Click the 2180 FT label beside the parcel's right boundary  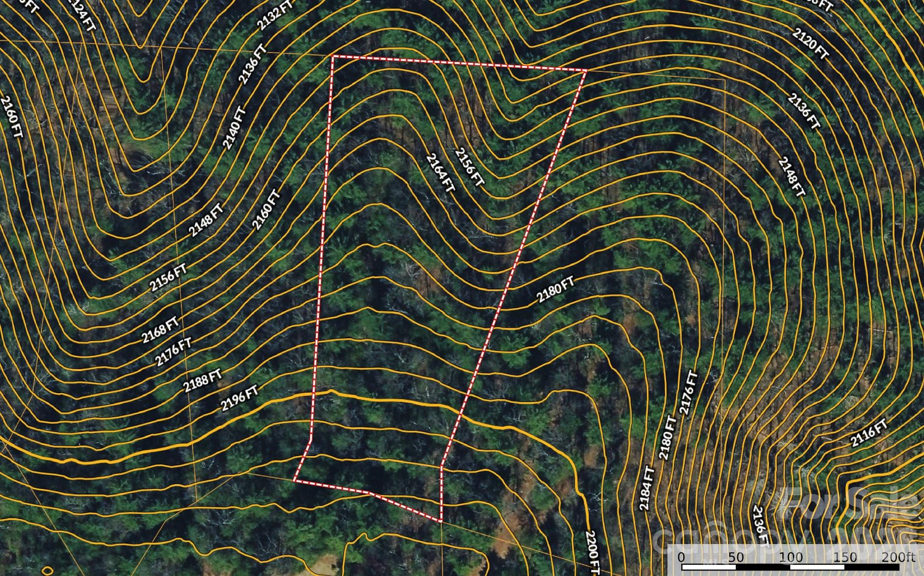tap(555, 289)
